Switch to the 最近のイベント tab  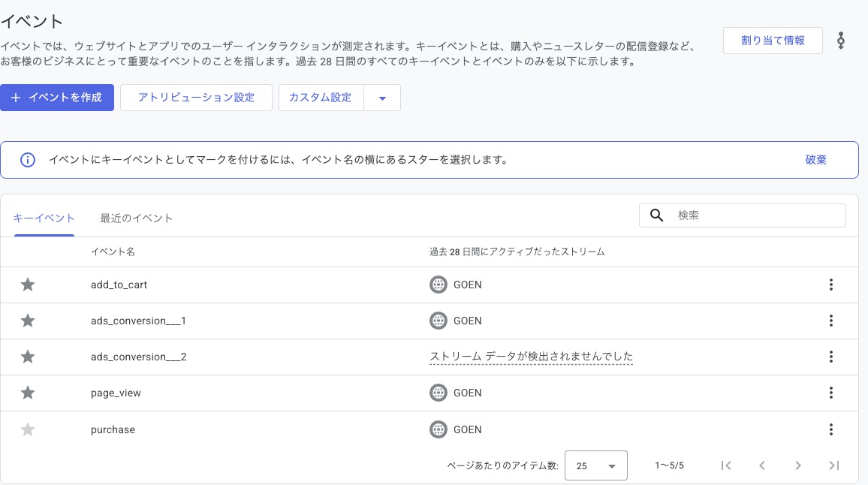point(136,218)
